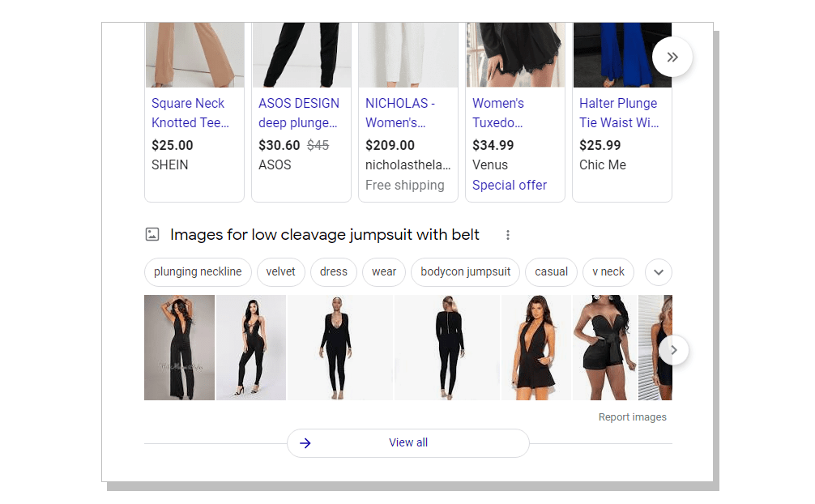The width and height of the screenshot is (815, 504).
Task: Open the NICHOLAS Women's product link
Action: [x=400, y=113]
